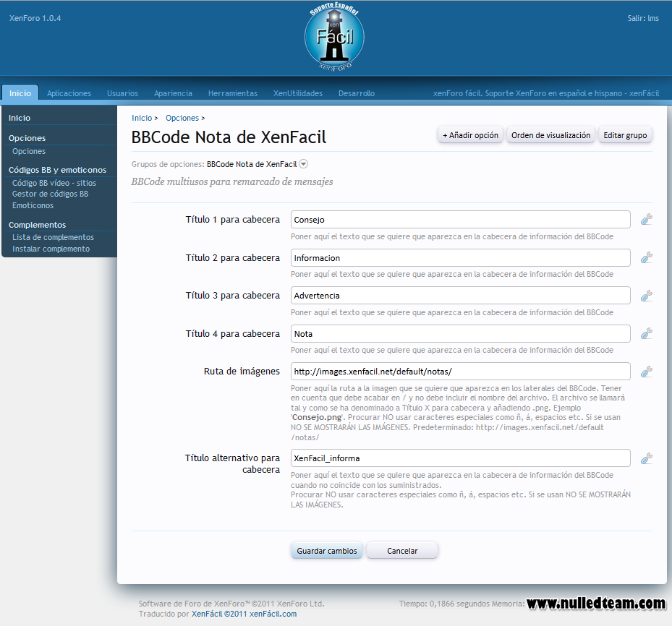
Task: Save with the Guardar cambios button
Action: click(x=326, y=551)
